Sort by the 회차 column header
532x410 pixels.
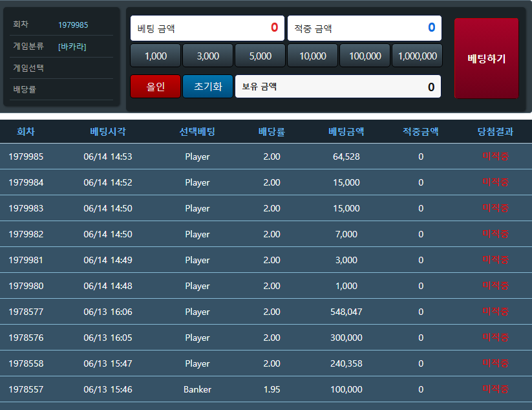pyautogui.click(x=26, y=131)
